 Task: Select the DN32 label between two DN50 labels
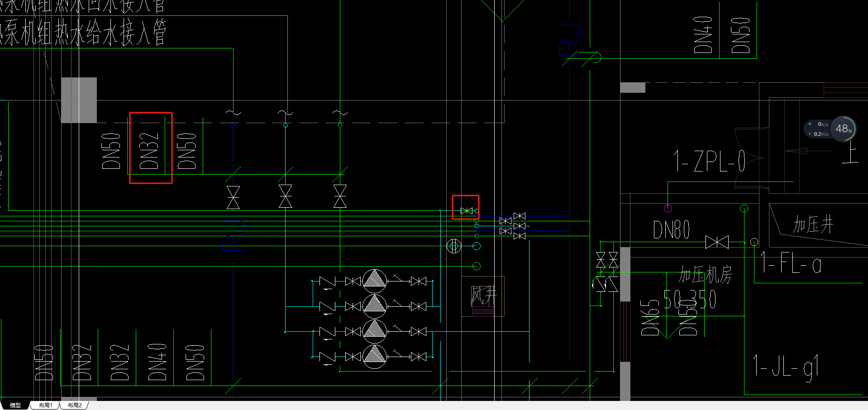point(149,151)
